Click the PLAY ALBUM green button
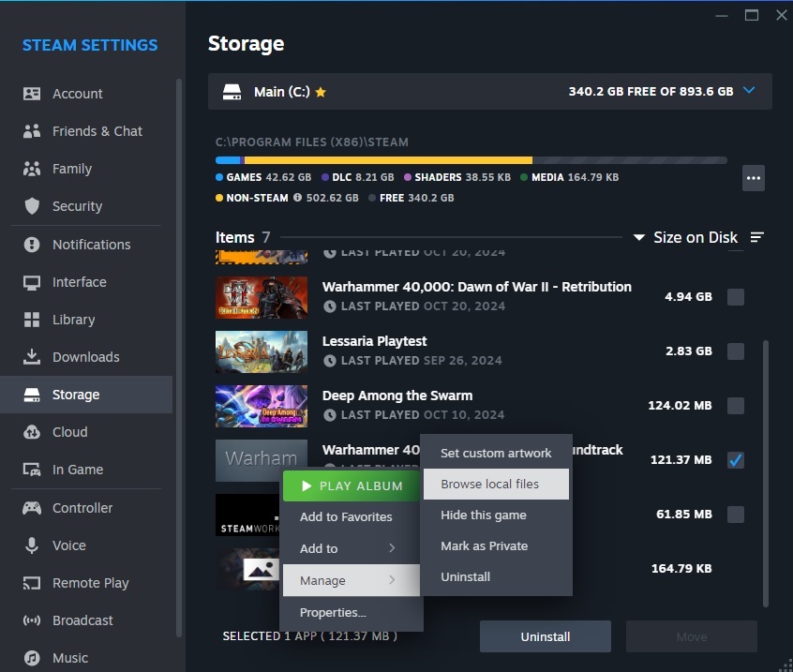Image resolution: width=793 pixels, height=672 pixels. point(351,485)
